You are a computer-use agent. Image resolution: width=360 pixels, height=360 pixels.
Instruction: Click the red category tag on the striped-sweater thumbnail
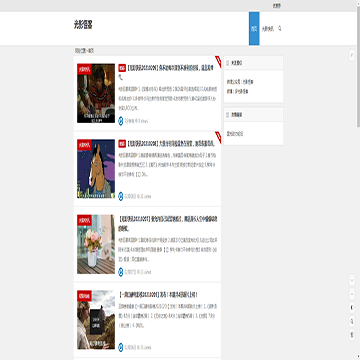[x=84, y=69]
